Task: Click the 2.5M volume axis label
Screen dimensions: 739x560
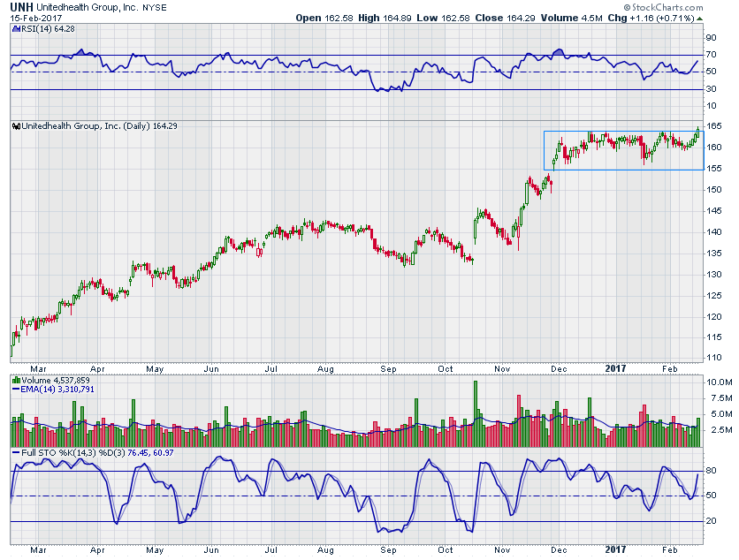Action: [721, 430]
